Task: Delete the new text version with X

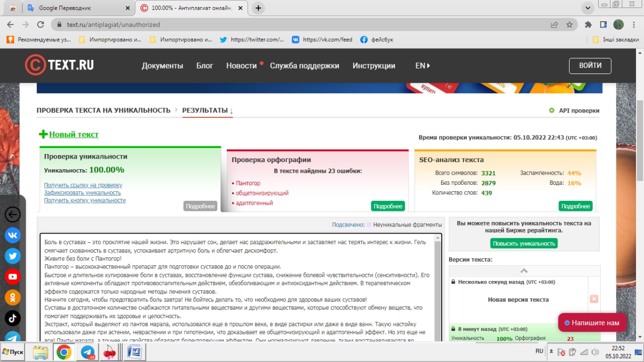Action: click(x=594, y=299)
